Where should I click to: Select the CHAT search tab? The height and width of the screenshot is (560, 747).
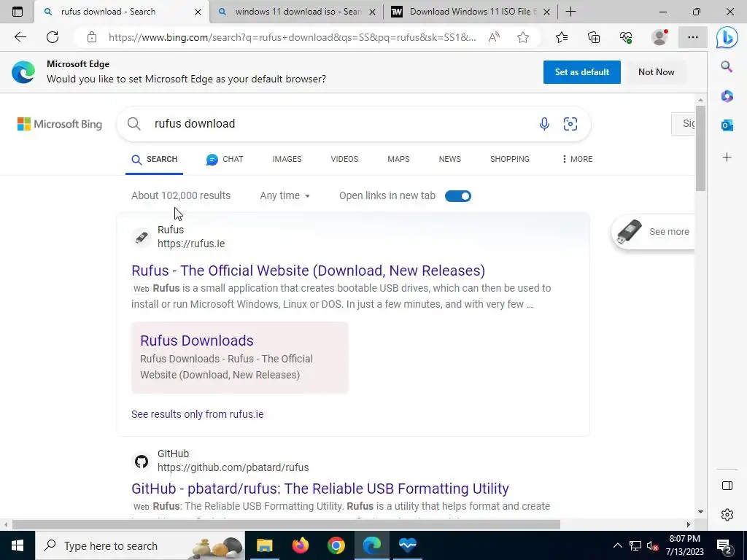[x=225, y=160]
